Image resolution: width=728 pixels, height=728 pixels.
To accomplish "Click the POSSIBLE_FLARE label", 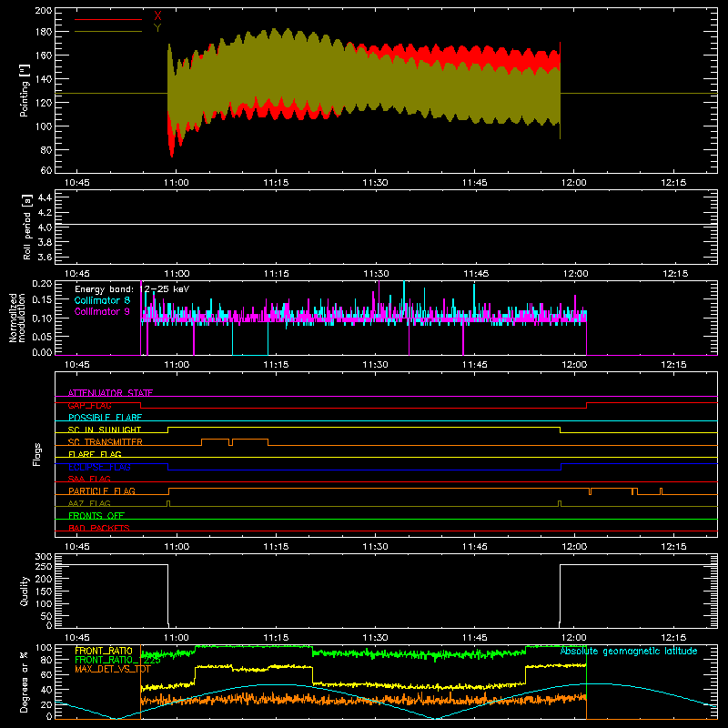I will 105,418.
